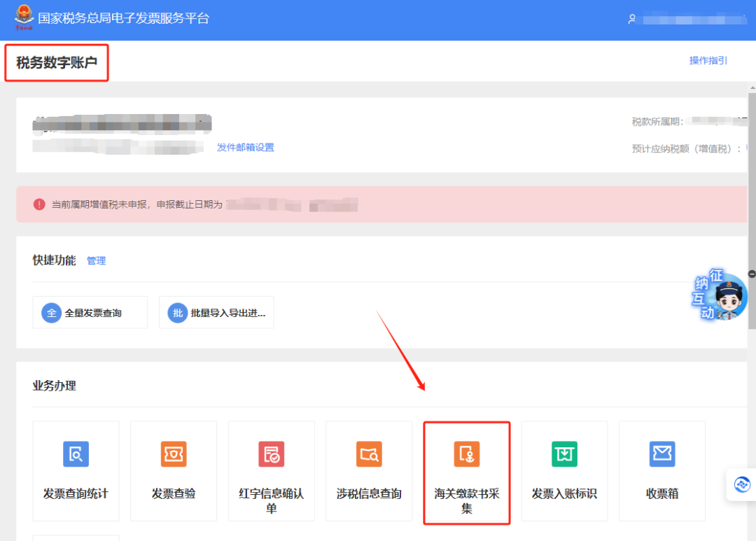Click the 发票查询统计 magnifier icon

tap(76, 454)
